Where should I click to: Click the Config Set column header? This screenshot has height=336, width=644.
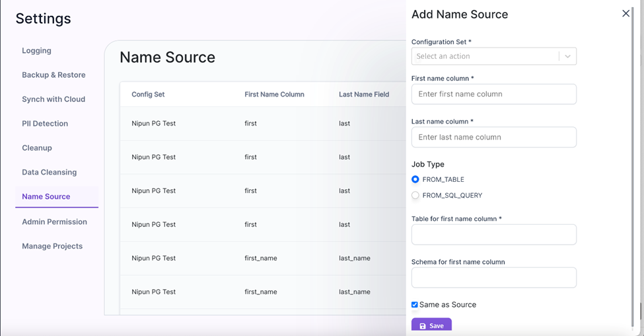[148, 94]
